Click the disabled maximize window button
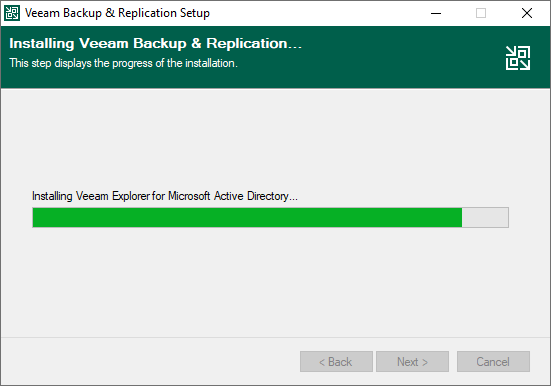 click(481, 13)
